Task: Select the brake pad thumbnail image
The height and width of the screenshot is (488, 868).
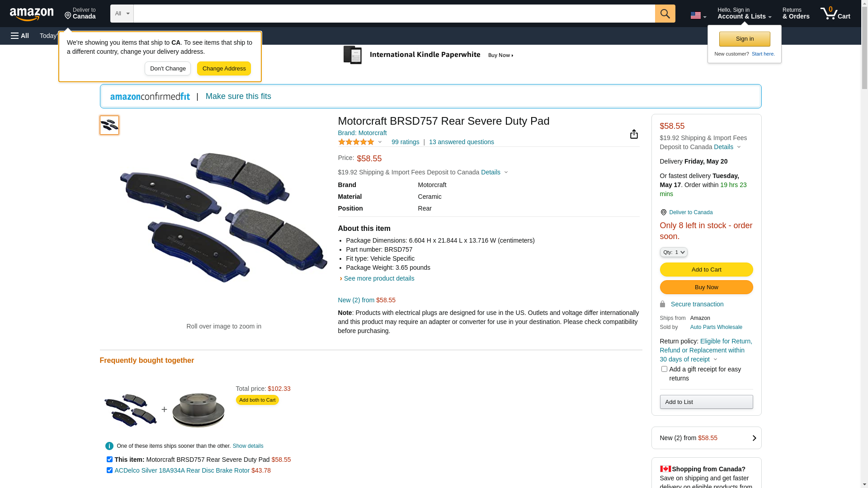Action: [109, 125]
